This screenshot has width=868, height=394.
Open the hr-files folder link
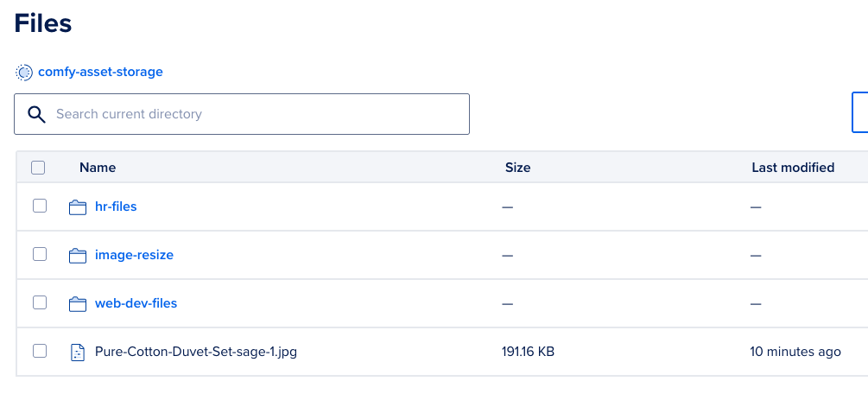point(116,207)
